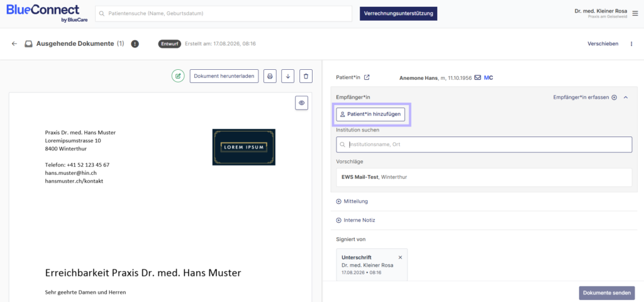This screenshot has width=644, height=302.
Task: Click the green edit document icon
Action: point(178,76)
